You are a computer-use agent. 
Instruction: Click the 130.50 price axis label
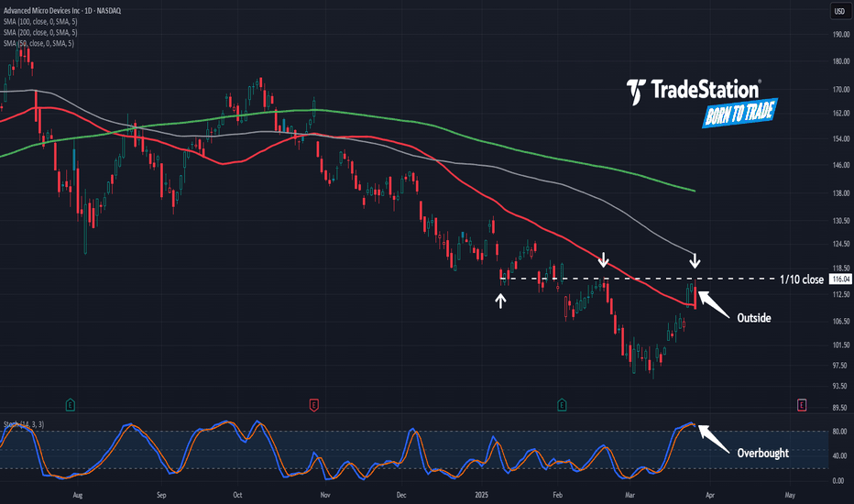(x=841, y=221)
